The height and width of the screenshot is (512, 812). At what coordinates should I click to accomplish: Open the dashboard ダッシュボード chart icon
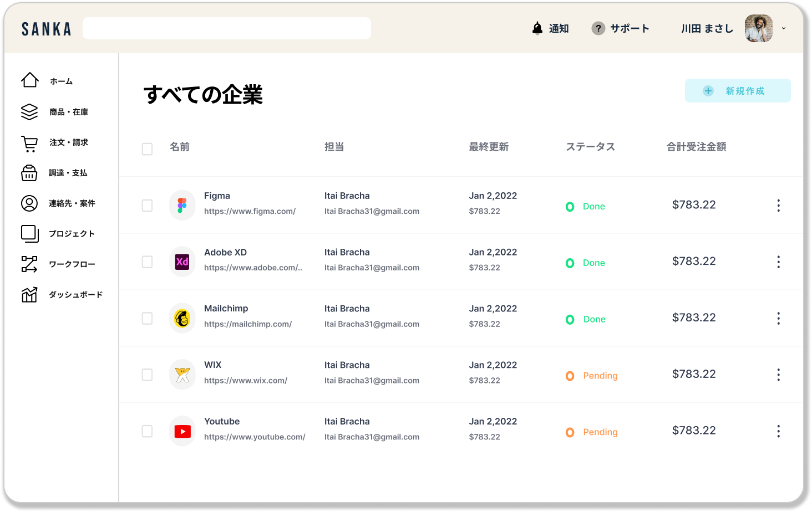pos(29,295)
